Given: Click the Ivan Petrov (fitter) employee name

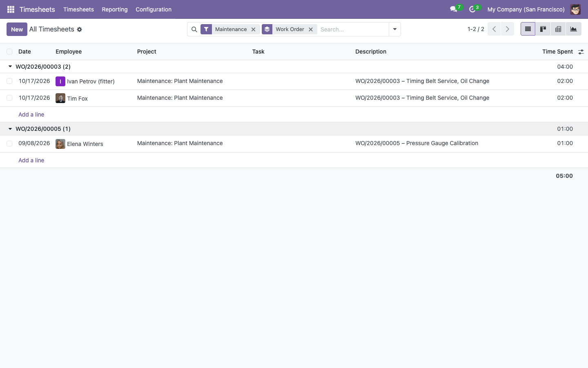Looking at the screenshot, I should tap(91, 81).
